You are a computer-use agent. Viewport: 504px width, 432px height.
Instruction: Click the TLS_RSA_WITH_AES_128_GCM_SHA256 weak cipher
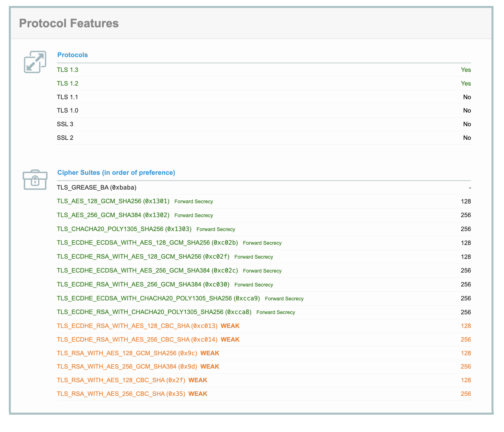pyautogui.click(x=127, y=353)
